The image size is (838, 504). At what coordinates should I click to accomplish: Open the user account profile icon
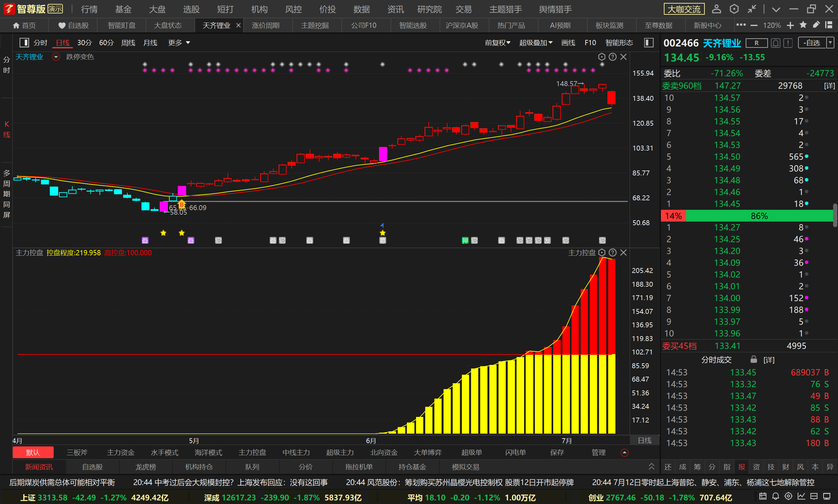tap(717, 9)
